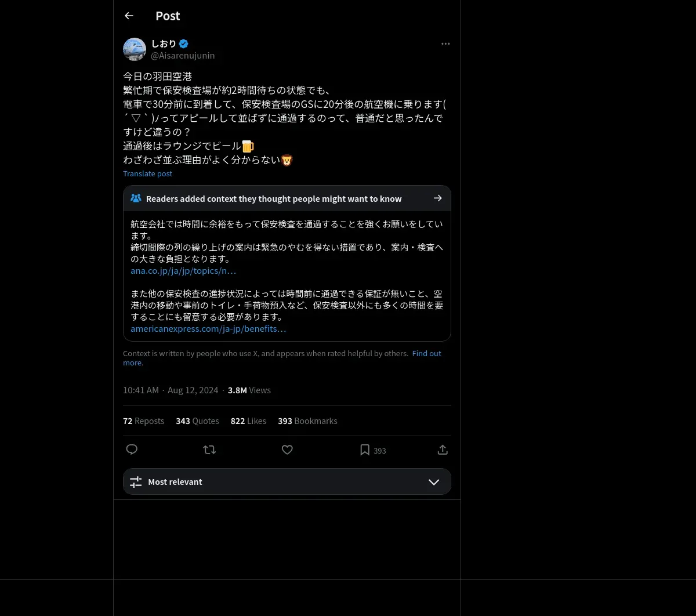Repost using the retweet arrows icon

209,450
